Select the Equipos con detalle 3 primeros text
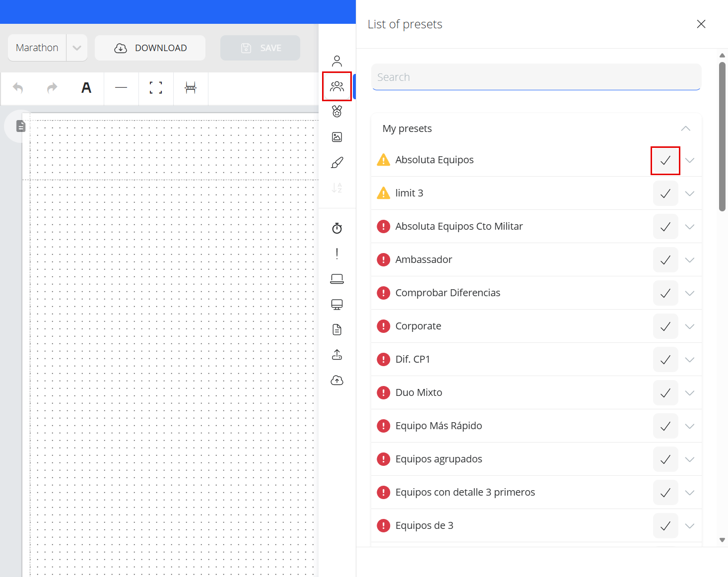Screen dimensions: 728x577 465,492
